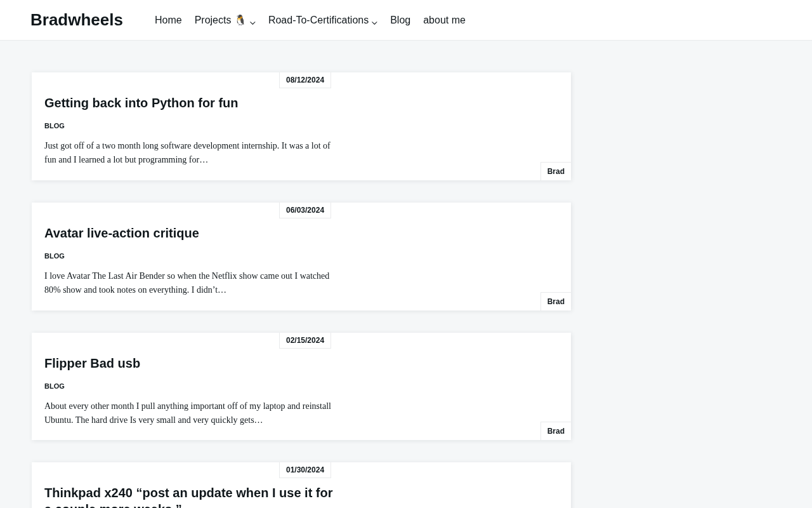Open Getting back into Python for fun post
The height and width of the screenshot is (508, 812).
(141, 103)
